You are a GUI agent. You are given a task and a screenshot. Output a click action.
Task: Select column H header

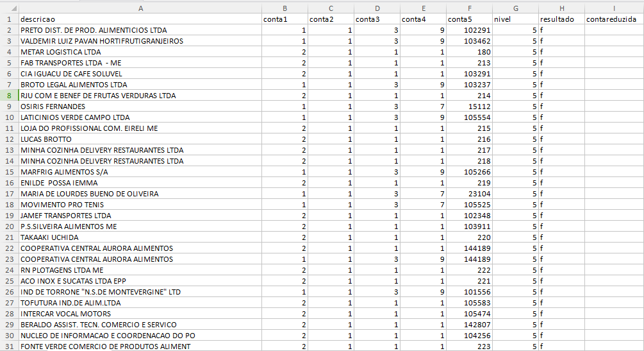click(562, 8)
